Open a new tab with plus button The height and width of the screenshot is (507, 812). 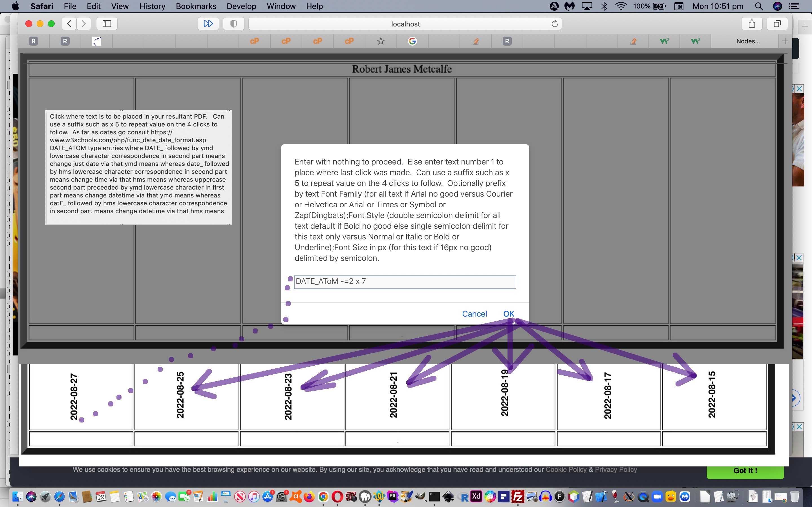(785, 41)
